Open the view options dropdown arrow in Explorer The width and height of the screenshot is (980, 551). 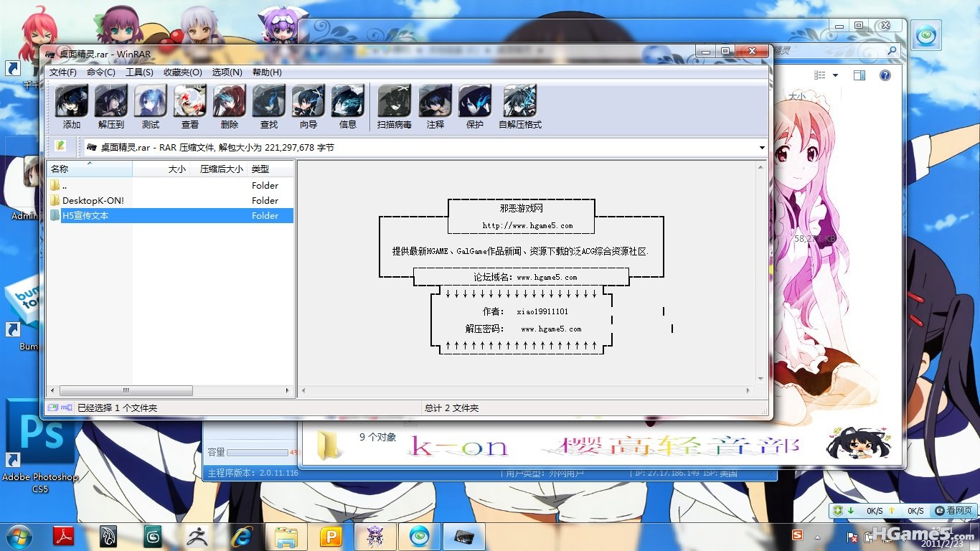(x=836, y=75)
